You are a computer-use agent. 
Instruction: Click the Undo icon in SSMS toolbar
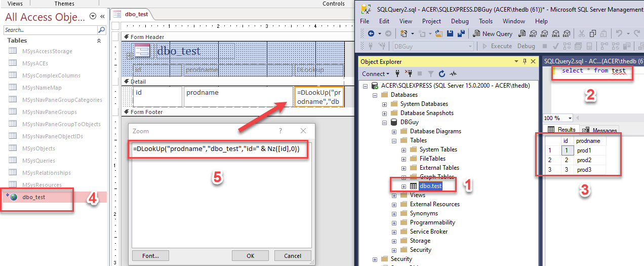[619, 33]
